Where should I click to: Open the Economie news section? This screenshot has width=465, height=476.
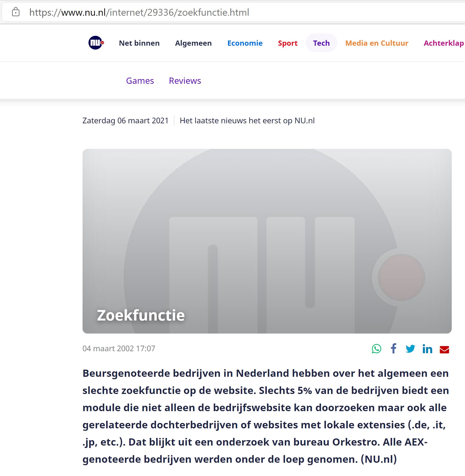click(245, 43)
